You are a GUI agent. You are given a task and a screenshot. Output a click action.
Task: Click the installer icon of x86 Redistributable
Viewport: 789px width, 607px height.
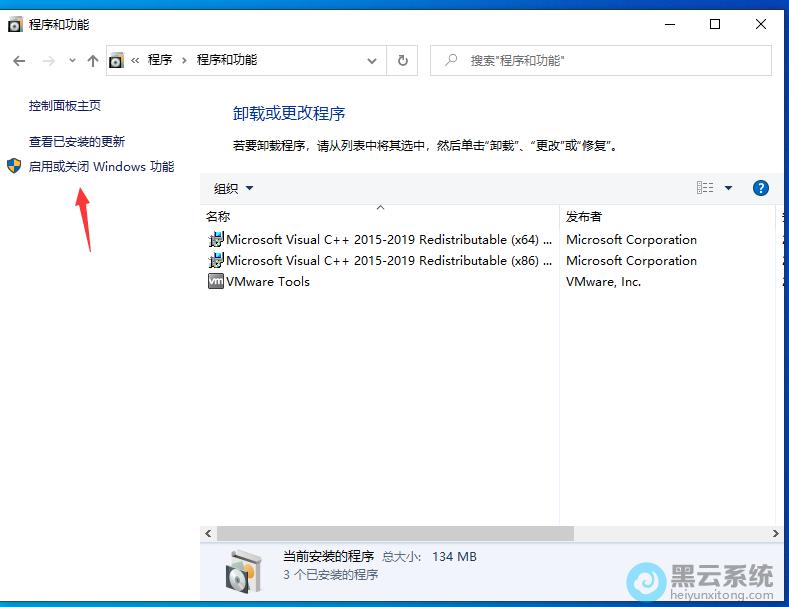216,260
